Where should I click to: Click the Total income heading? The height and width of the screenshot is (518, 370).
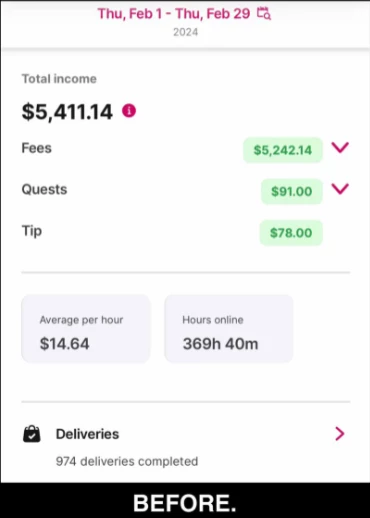click(59, 79)
